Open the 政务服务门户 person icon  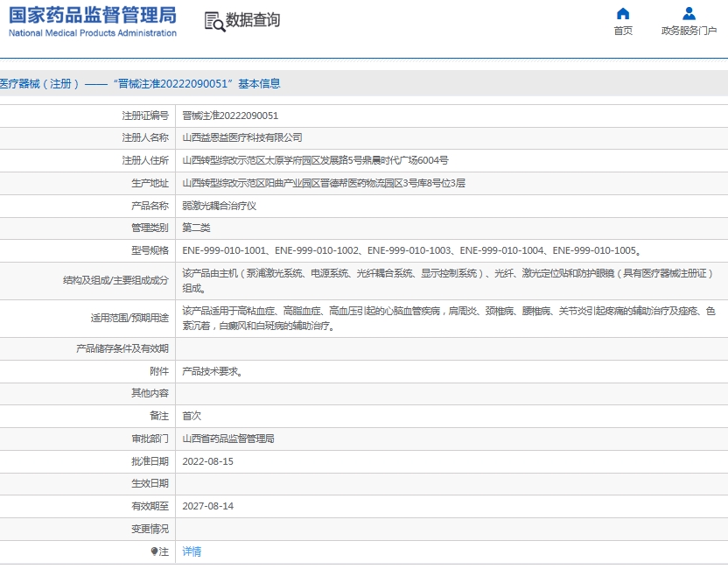point(689,13)
